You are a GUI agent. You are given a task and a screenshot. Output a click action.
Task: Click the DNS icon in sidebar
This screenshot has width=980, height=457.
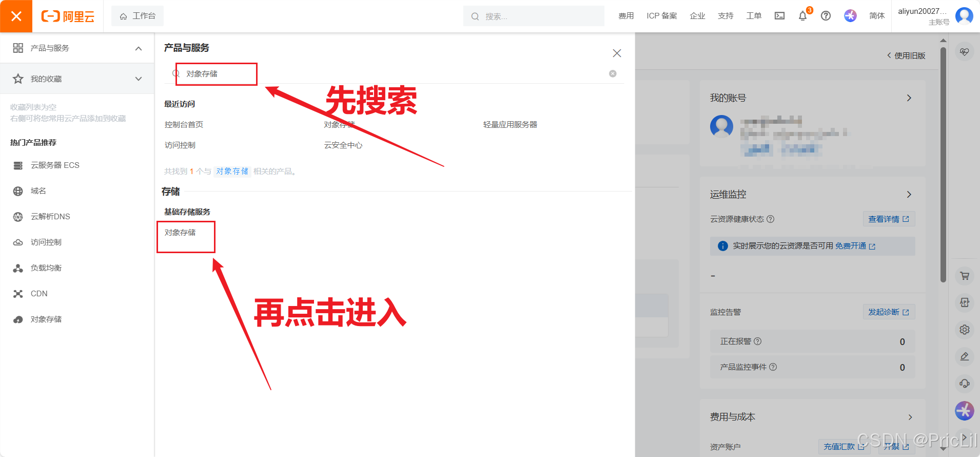(18, 217)
